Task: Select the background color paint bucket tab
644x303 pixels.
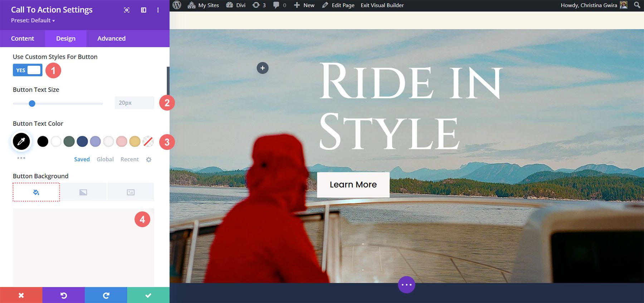Action: click(x=36, y=192)
